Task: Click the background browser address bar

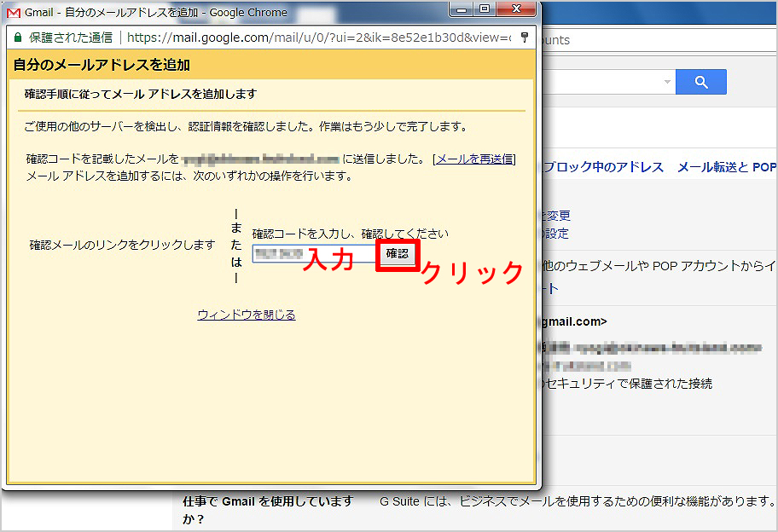Action: 657,40
